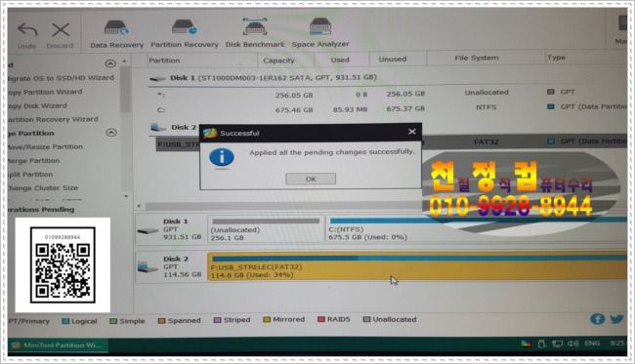Close the Successful dialog
The width and height of the screenshot is (635, 364).
412,132
